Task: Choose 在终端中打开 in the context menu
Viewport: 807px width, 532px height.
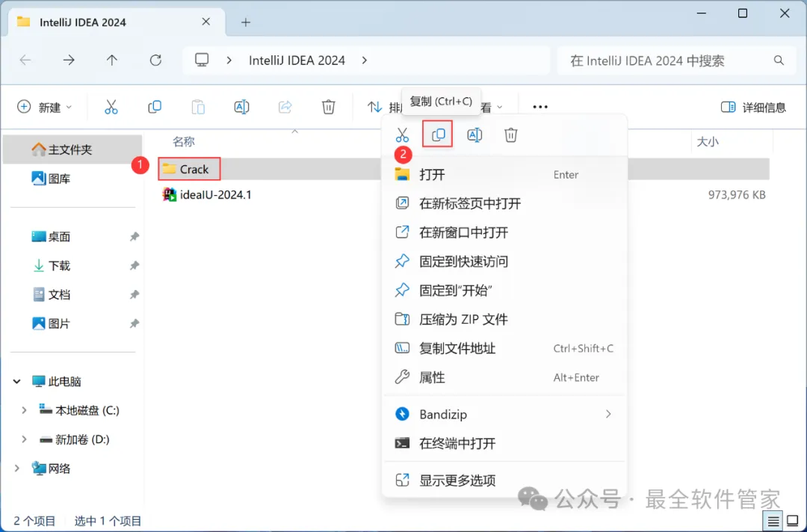Action: click(x=504, y=443)
